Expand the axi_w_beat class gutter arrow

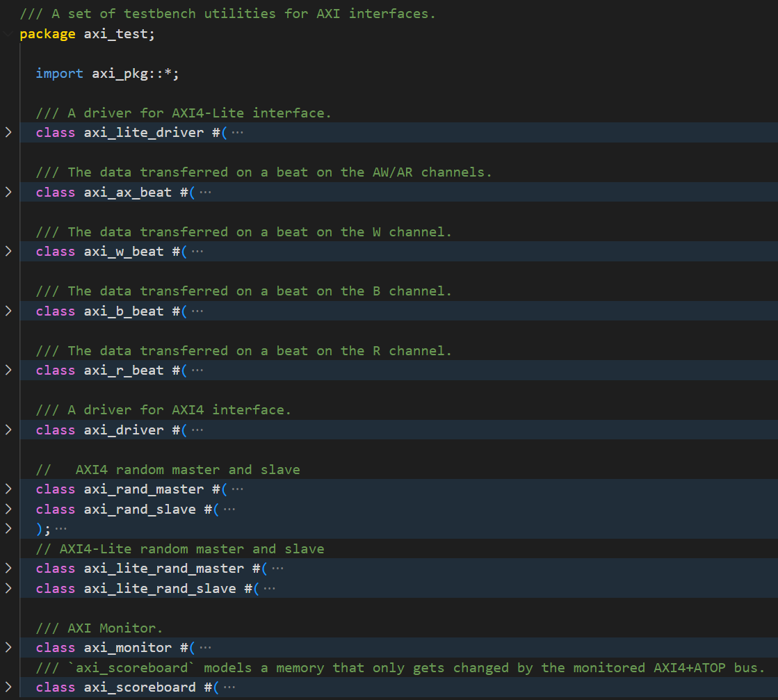8,251
